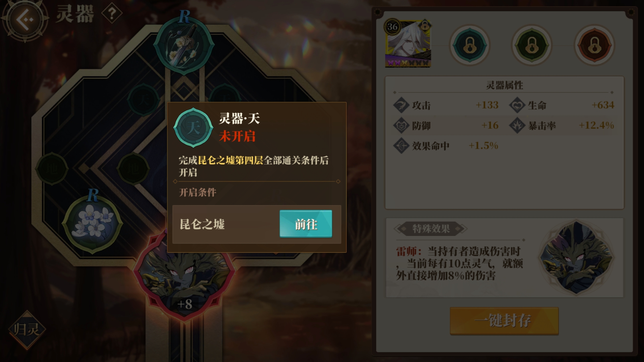Tap the locked orange artifact slot

coord(594,45)
